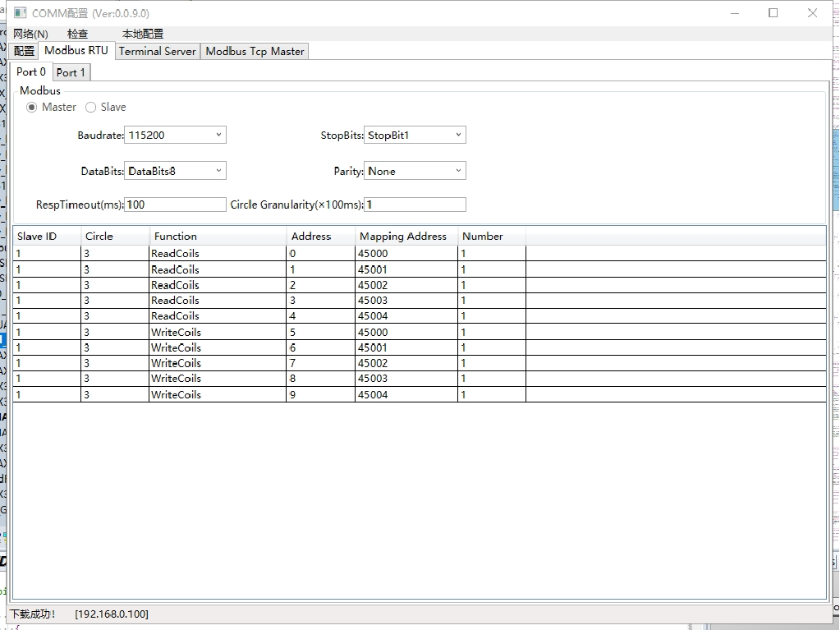
Task: Switch to the Modbus Tcp Master tab
Action: pyautogui.click(x=255, y=51)
